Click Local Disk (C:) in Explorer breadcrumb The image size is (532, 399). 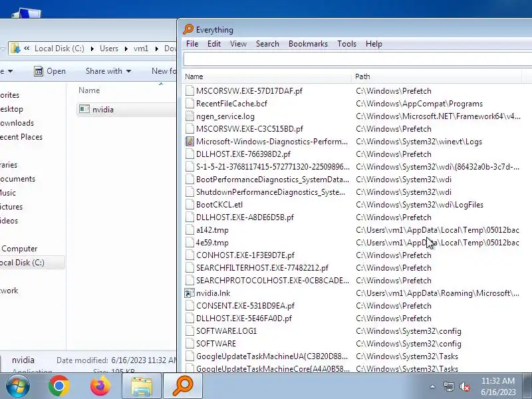click(x=59, y=49)
